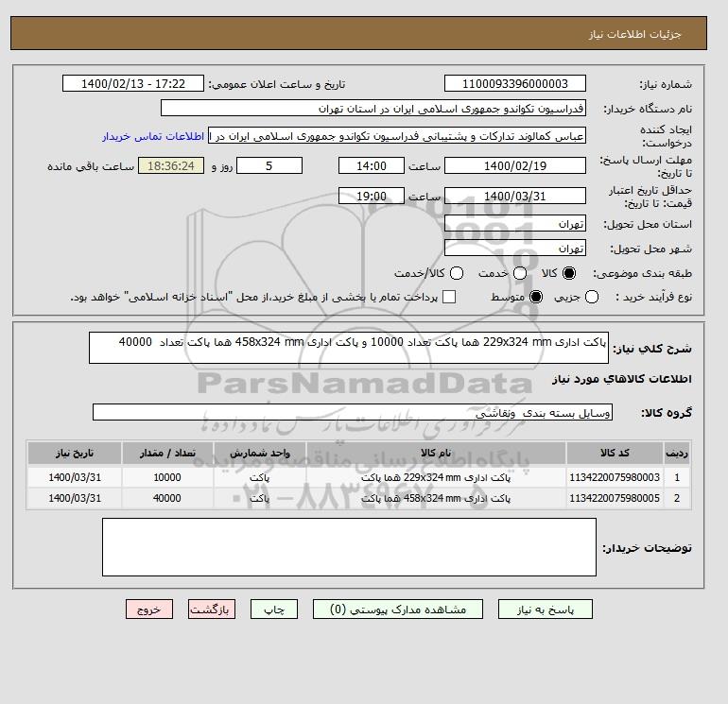Screen dimensions: 728x704
Task: Click row number 2 cell
Action: [677, 498]
